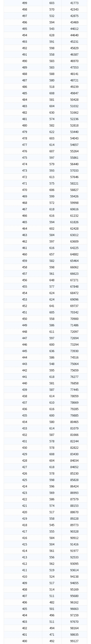Click cumulative value 96162
The height and width of the screenshot is (644, 91).
(x=74, y=602)
